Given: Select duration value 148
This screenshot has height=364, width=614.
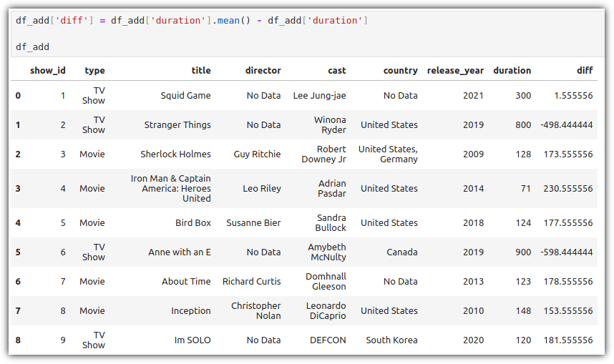Looking at the screenshot, I should click(x=523, y=311).
